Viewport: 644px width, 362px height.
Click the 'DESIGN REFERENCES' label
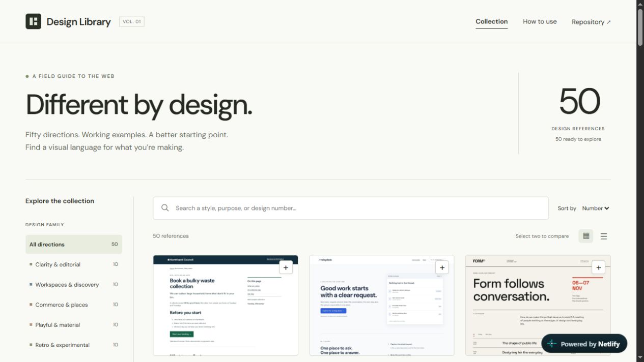[578, 129]
